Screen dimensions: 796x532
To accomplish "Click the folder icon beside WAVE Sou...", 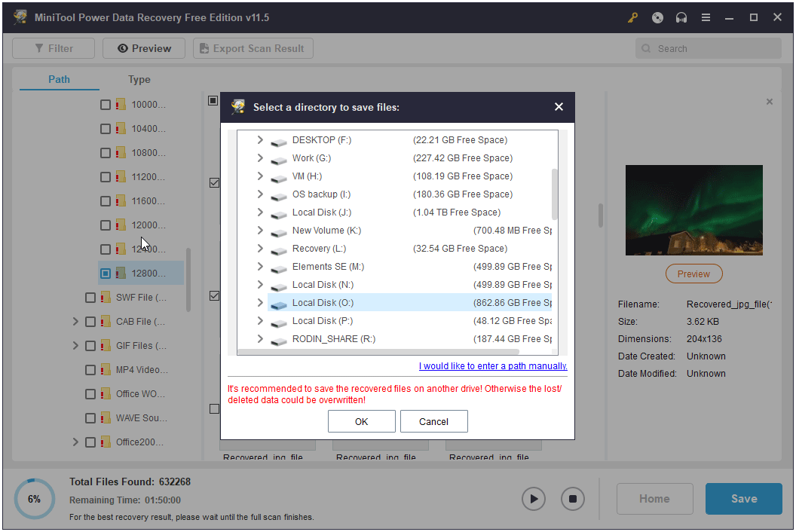I will pyautogui.click(x=106, y=417).
